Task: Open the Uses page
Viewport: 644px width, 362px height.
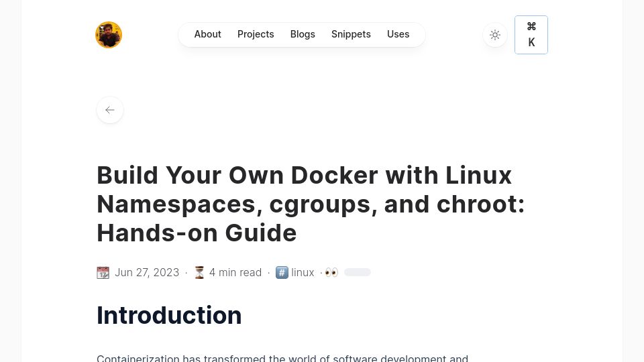Action: tap(398, 34)
